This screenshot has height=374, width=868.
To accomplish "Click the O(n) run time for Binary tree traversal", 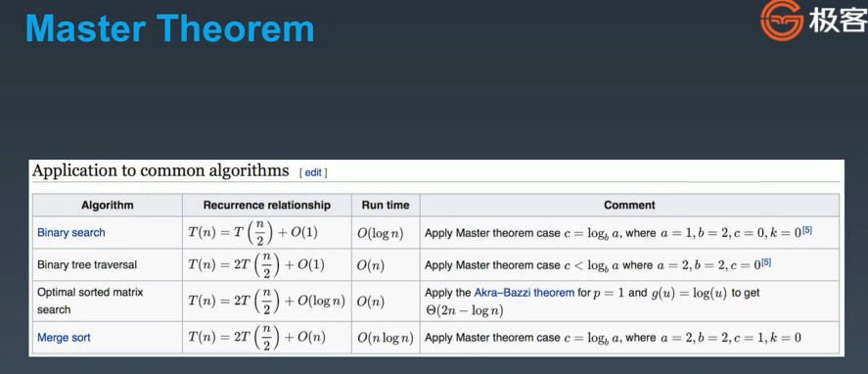I will tap(370, 265).
